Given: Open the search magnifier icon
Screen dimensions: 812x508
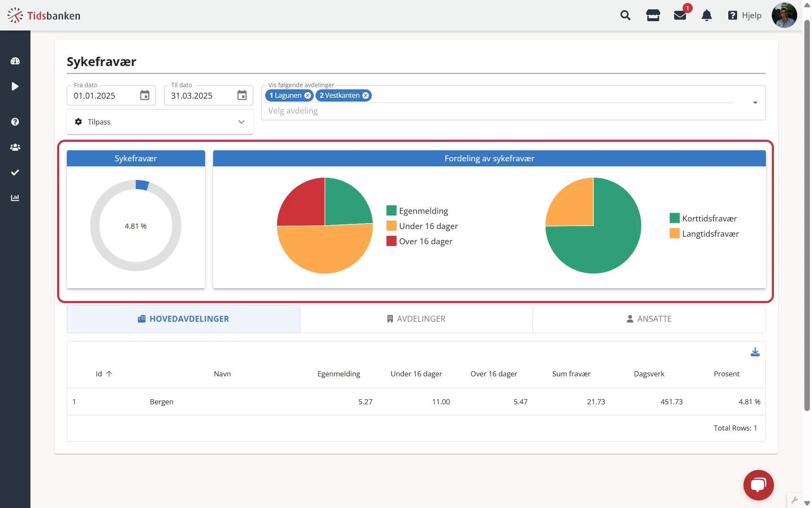Looking at the screenshot, I should [625, 16].
